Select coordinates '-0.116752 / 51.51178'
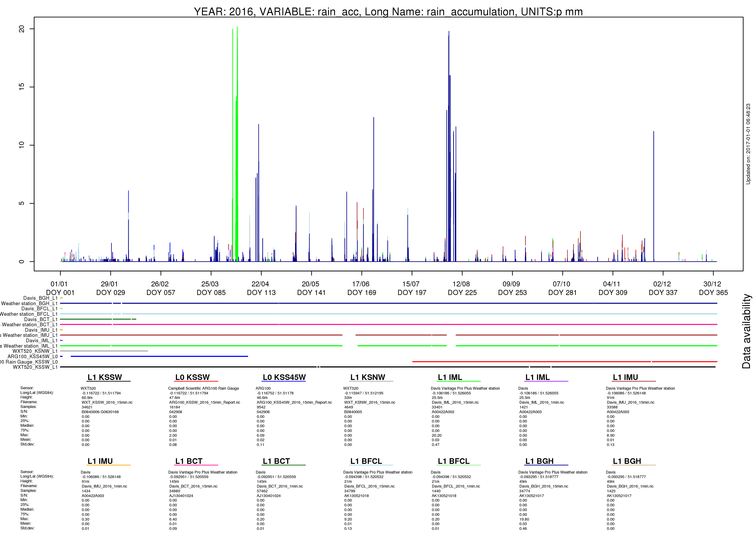Image resolution: width=756 pixels, height=535 pixels. [x=275, y=393]
